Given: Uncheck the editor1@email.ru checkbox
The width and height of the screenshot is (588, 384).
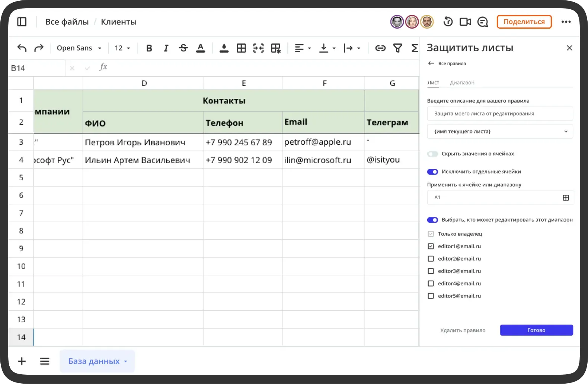Looking at the screenshot, I should [431, 246].
